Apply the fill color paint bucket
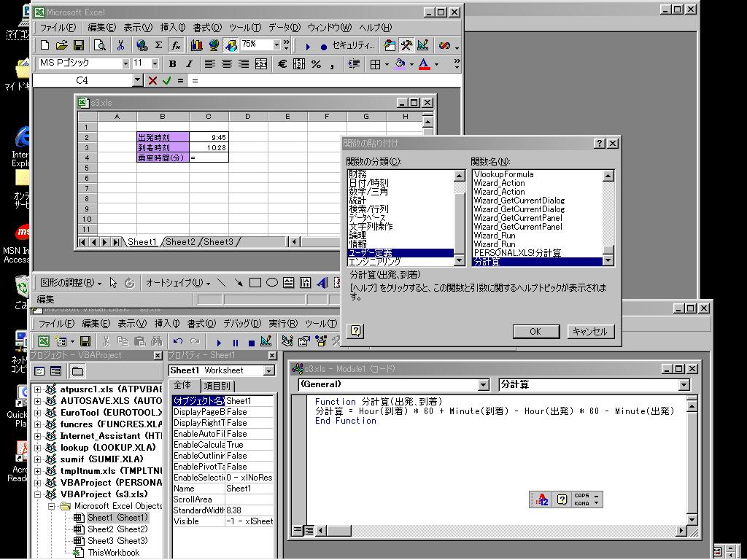 (400, 64)
